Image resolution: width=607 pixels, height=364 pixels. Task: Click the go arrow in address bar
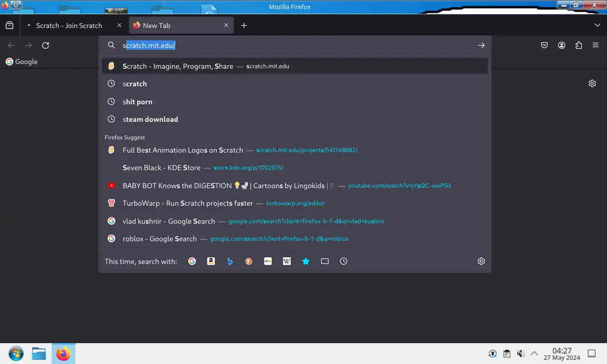(x=481, y=45)
